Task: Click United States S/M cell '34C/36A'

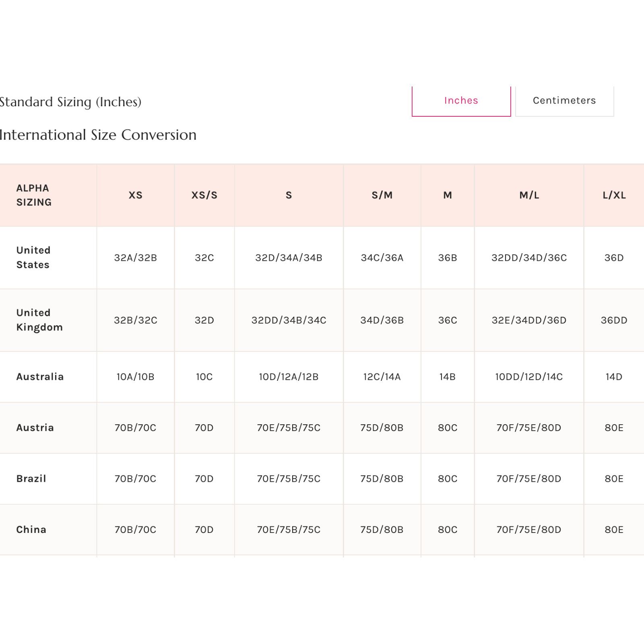Action: coord(382,258)
